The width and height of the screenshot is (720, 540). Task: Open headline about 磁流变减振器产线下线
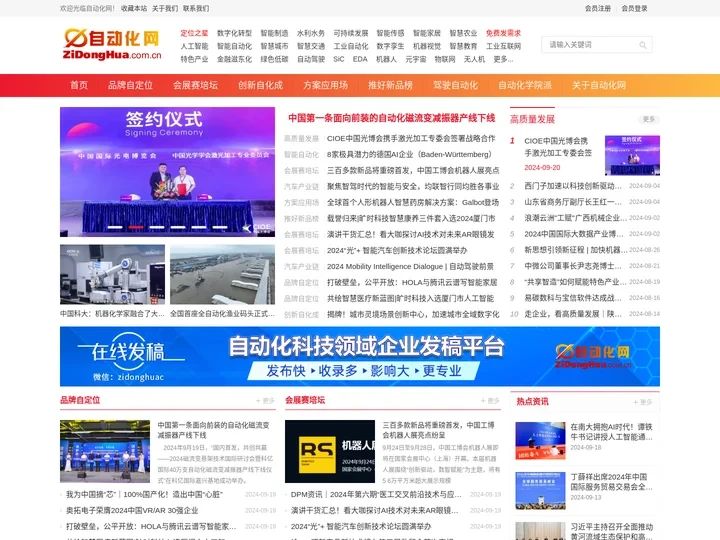point(392,118)
